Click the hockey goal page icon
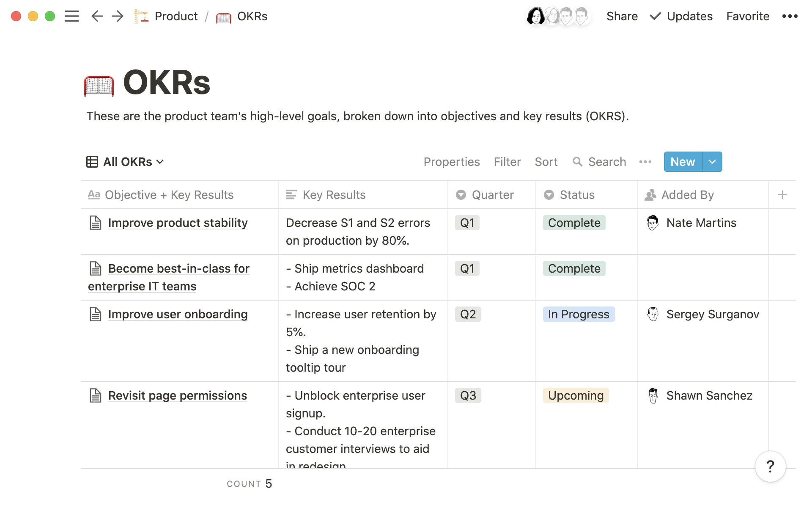This screenshot has height=508, width=812. [x=99, y=83]
